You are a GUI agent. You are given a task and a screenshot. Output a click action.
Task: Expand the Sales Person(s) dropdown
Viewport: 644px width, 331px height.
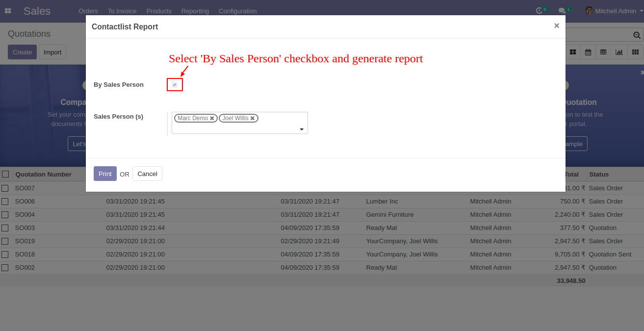(301, 128)
